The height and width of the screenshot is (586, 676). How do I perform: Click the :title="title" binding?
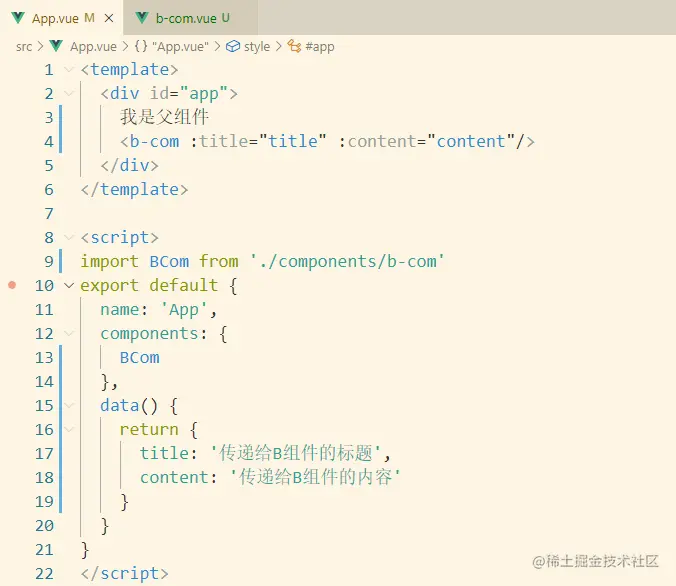258,141
